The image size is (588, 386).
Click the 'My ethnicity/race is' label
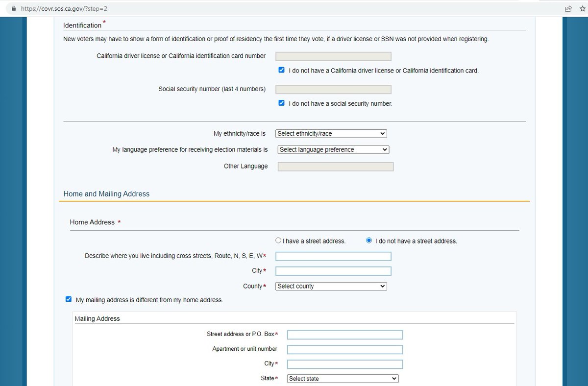pos(240,133)
